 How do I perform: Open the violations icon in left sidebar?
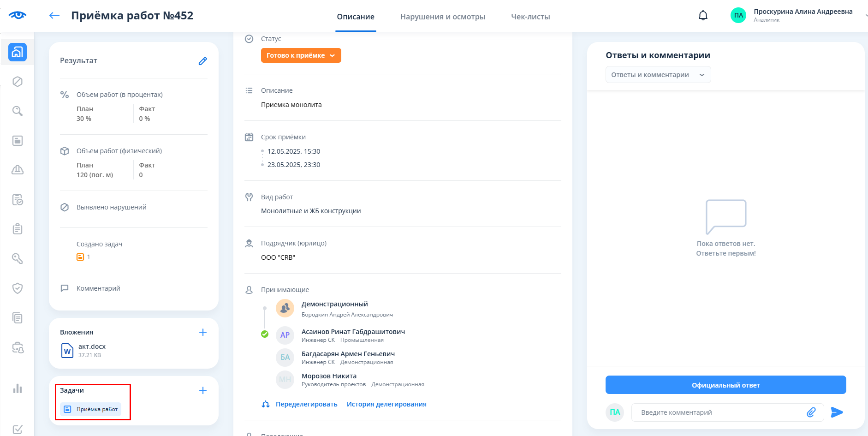[18, 82]
